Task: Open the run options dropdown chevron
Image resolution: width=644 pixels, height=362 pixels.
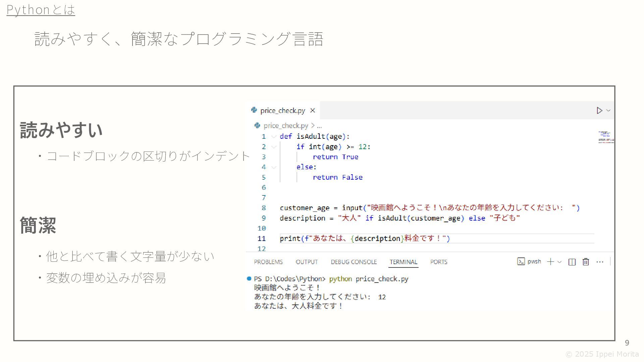Action: tap(608, 111)
